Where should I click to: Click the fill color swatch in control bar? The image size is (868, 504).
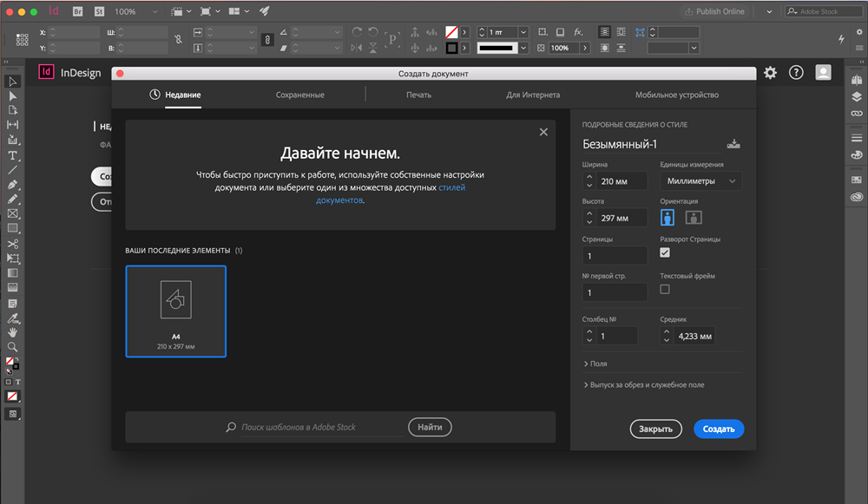pyautogui.click(x=451, y=32)
